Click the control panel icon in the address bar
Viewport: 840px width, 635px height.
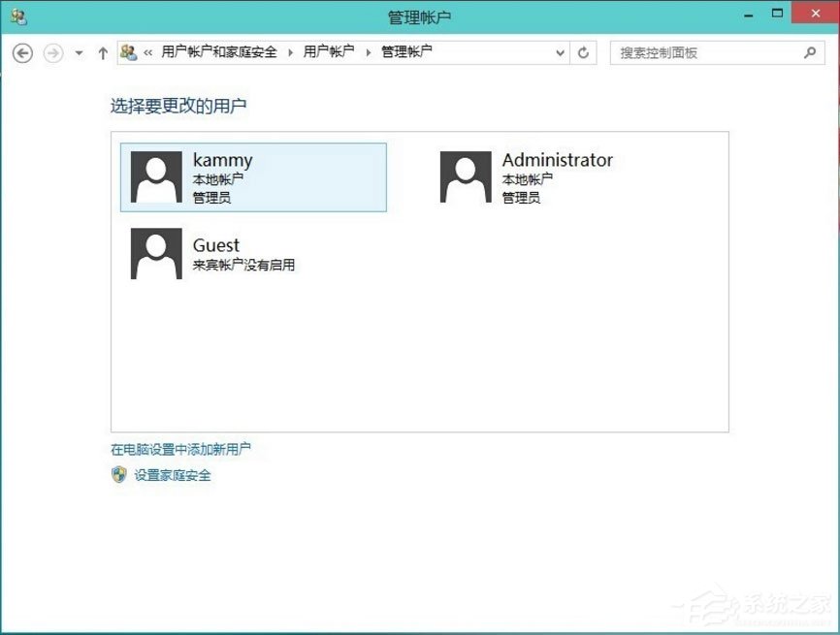click(126, 52)
